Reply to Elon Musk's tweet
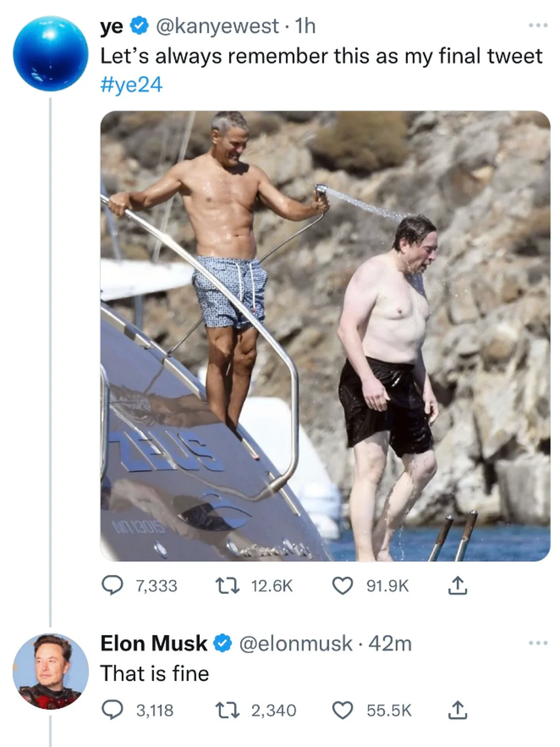Image resolution: width=560 pixels, height=747 pixels. tap(112, 710)
